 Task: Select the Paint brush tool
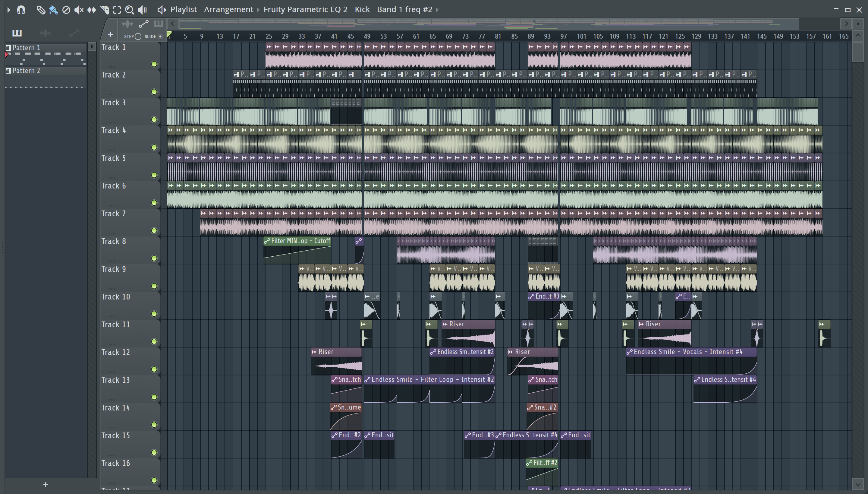(x=53, y=10)
